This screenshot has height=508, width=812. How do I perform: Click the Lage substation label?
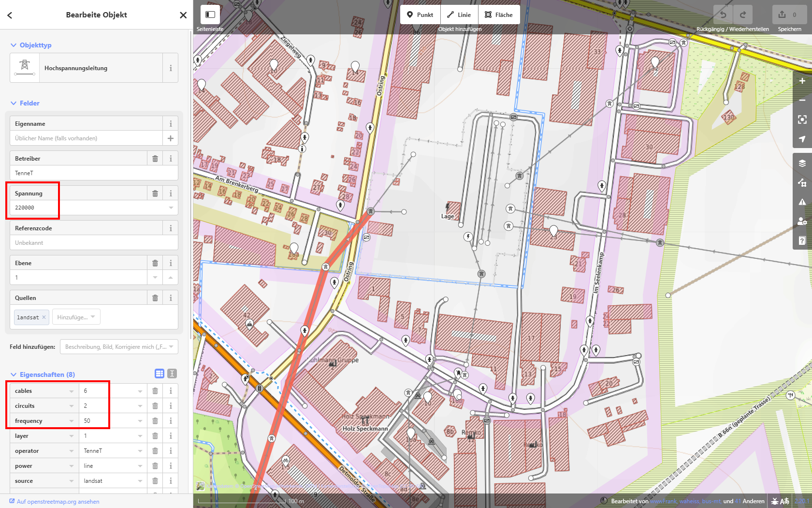tap(448, 216)
